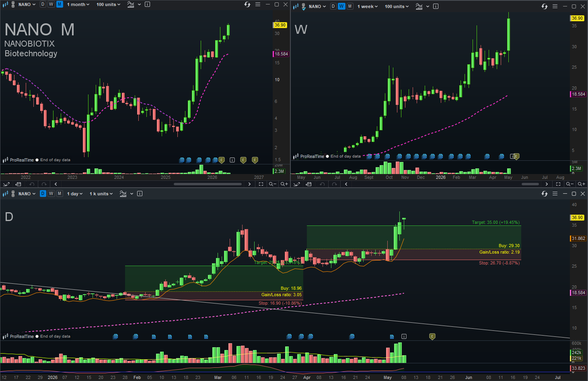This screenshot has width=588, height=381.
Task: Click 'Buy: 29.30' order label on daily chart
Action: [510, 246]
